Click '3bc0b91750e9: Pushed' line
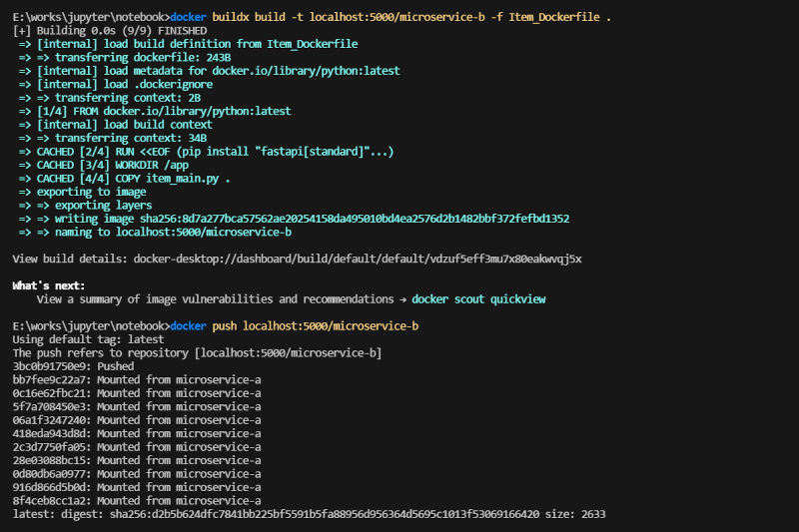Viewport: 799px width, 532px height. tap(73, 366)
